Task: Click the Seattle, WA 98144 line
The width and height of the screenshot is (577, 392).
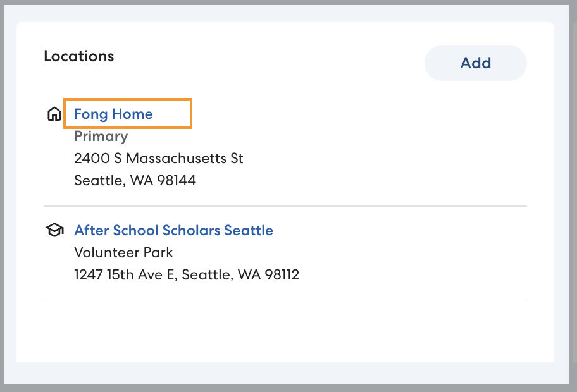Action: click(x=135, y=180)
